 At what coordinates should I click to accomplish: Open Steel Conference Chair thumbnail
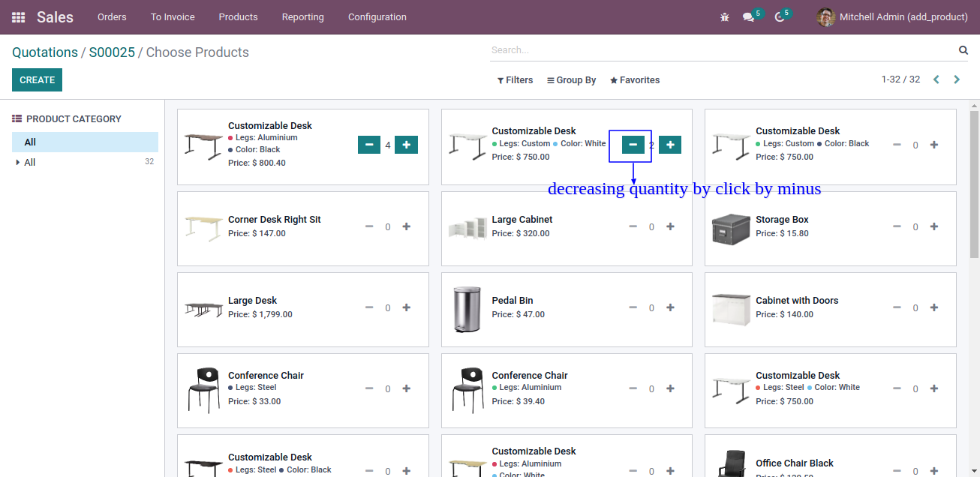tap(203, 390)
